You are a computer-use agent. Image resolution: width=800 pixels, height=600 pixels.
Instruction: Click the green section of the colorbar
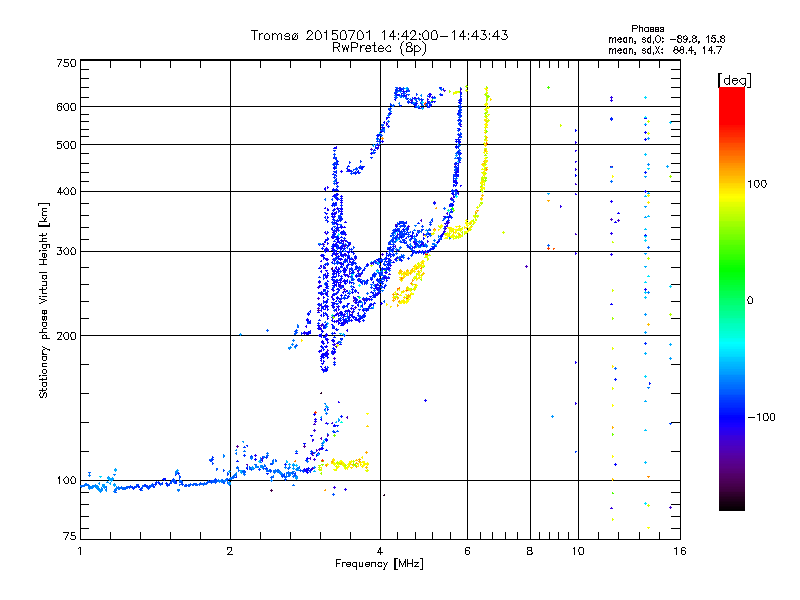[732, 270]
